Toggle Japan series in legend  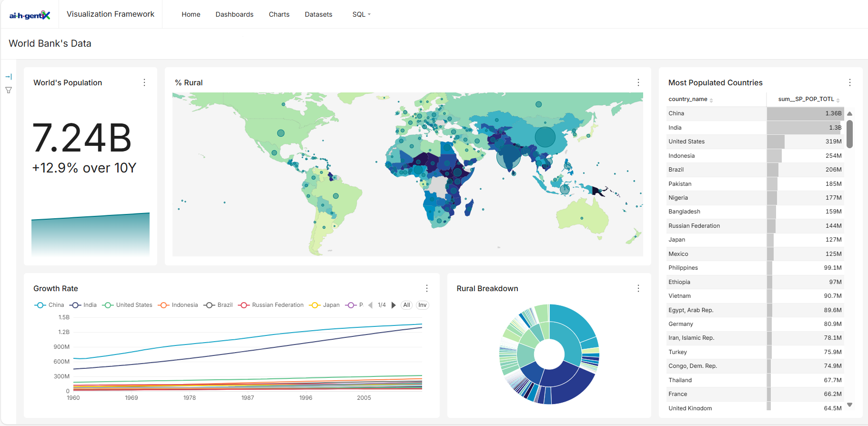[324, 305]
